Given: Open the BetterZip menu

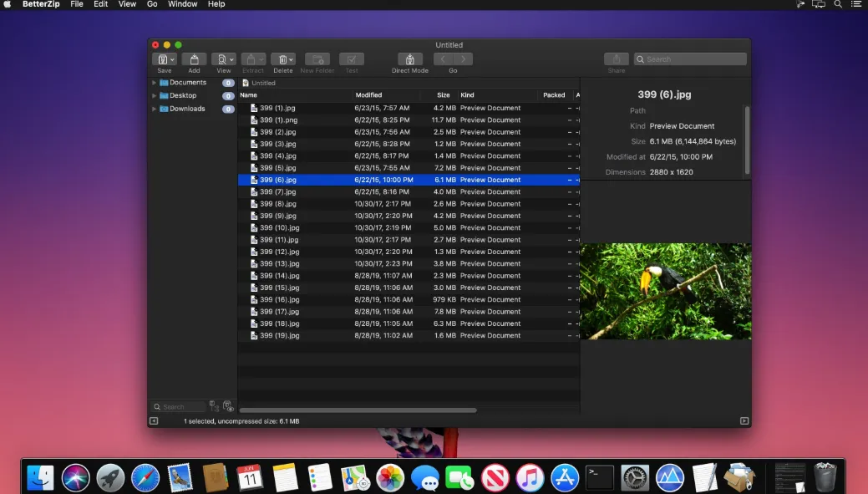Looking at the screenshot, I should 41,4.
